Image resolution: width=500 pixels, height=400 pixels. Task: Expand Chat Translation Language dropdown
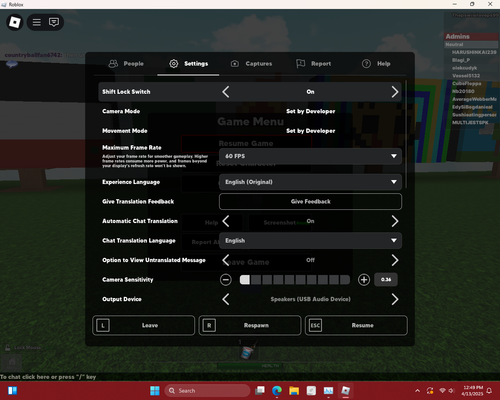[310, 241]
